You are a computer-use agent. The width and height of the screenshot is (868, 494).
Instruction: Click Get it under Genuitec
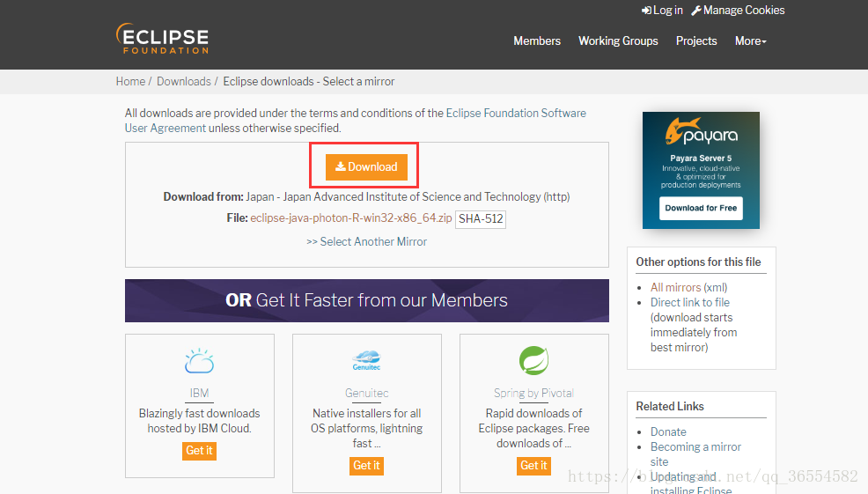[366, 466]
